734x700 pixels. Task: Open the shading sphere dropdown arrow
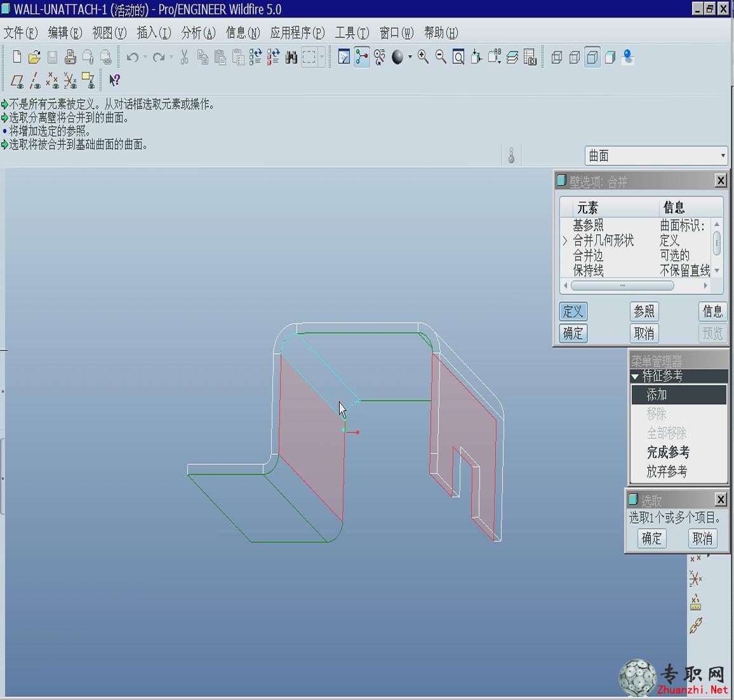pos(410,57)
